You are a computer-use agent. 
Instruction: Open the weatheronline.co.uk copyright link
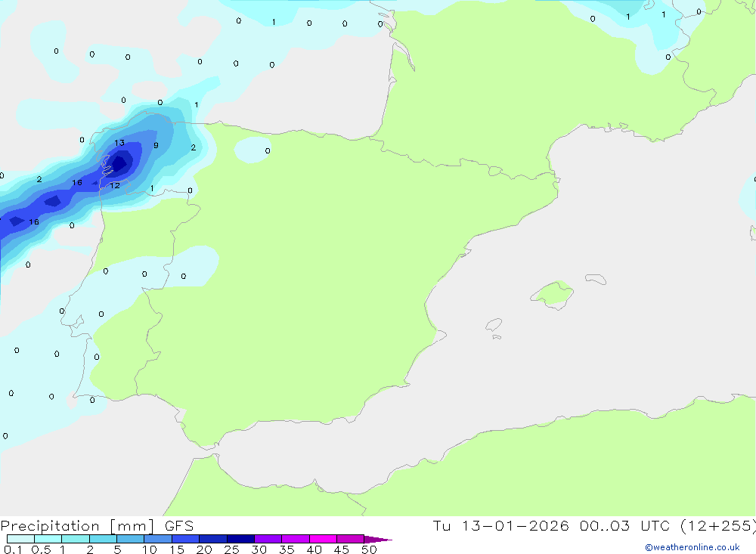point(692,547)
